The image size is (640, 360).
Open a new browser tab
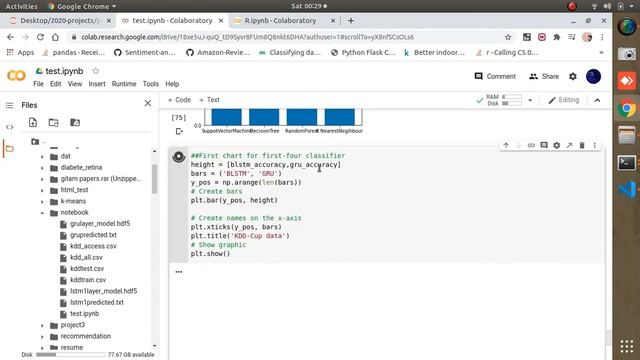tap(351, 20)
